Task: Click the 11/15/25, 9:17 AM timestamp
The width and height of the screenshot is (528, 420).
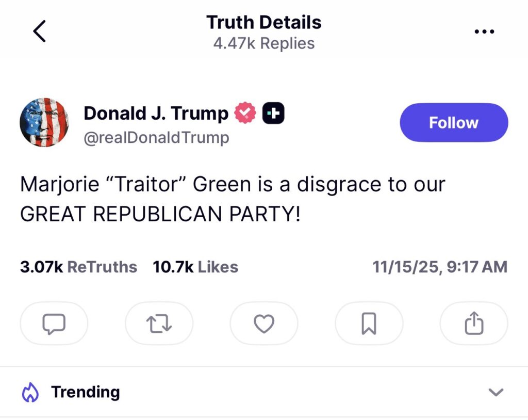Action: [440, 267]
